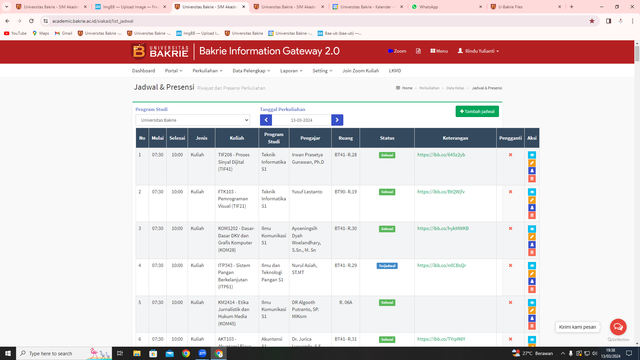Delete the KOM1202 Dasar-Dasar DKV schedule
The height and width of the screenshot is (360, 640).
[531, 252]
